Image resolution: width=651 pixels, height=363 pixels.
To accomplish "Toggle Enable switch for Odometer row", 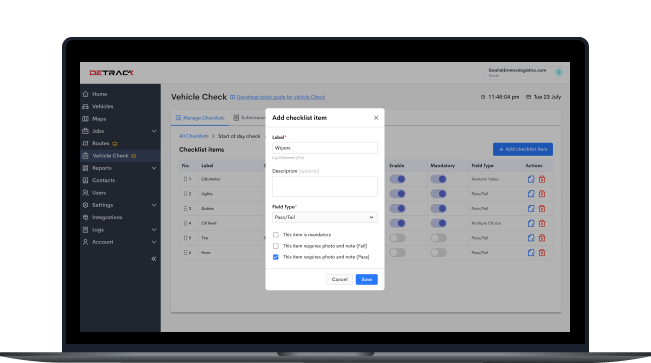I will point(397,179).
